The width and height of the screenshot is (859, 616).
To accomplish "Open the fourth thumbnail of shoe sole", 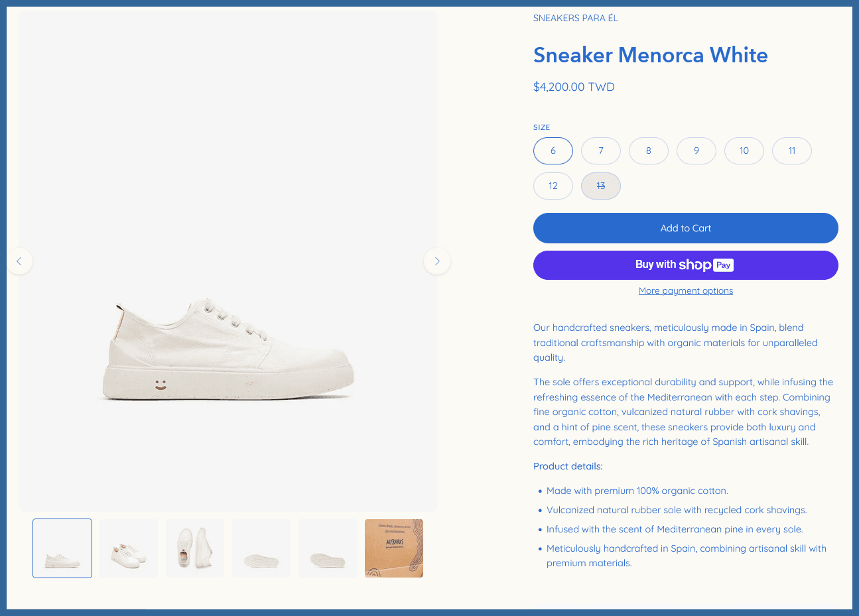I will [261, 548].
